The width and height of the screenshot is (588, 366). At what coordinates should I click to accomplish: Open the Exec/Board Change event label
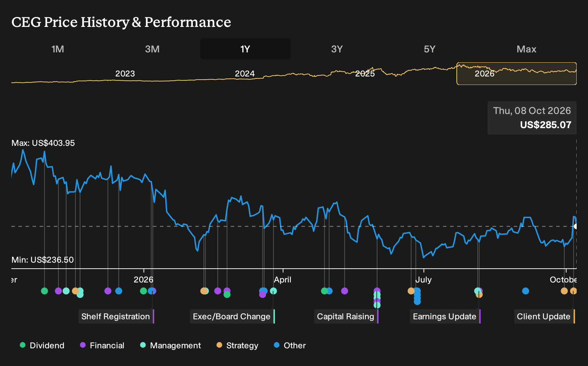coord(232,316)
